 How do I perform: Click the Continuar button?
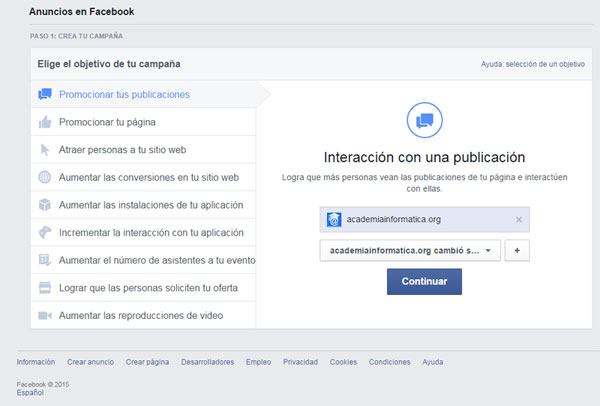pos(424,282)
